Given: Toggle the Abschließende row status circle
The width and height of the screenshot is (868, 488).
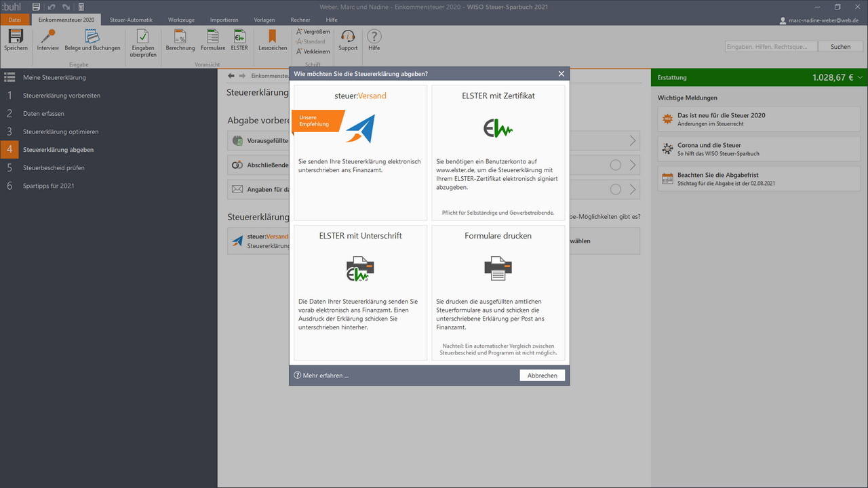Looking at the screenshot, I should tap(616, 165).
